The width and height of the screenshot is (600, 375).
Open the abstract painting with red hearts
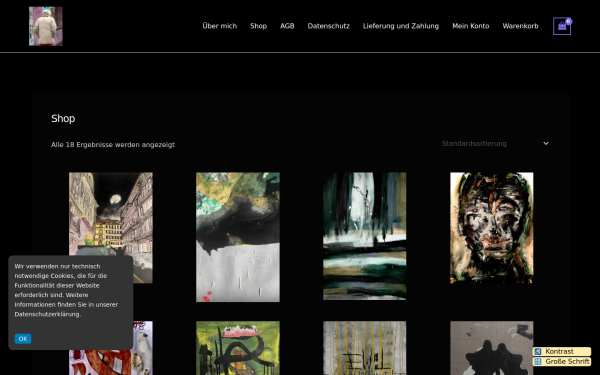click(238, 237)
